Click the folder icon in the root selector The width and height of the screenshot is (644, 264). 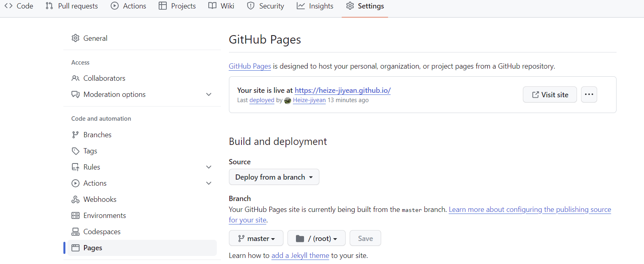(300, 239)
